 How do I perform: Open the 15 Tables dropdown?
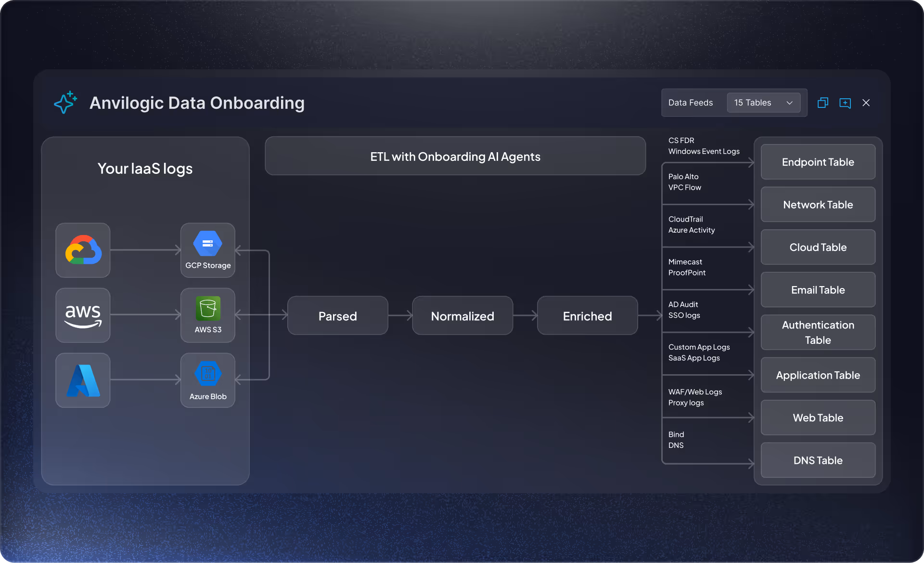pos(763,103)
